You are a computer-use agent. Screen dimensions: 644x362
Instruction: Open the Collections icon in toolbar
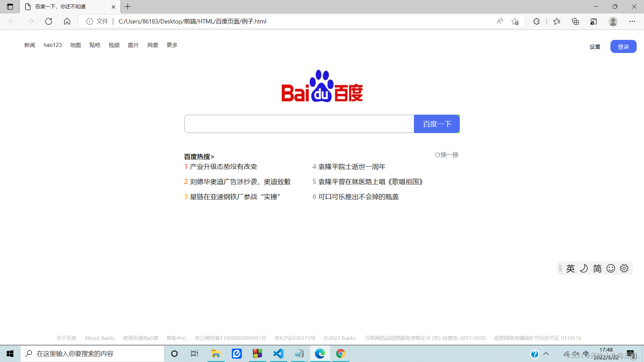(575, 21)
